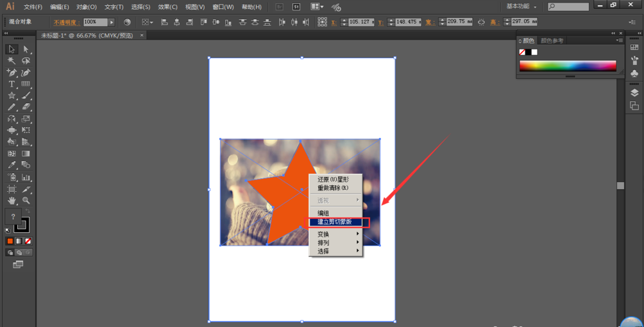Select the Eyedropper tool
The height and width of the screenshot is (327, 644).
12,165
